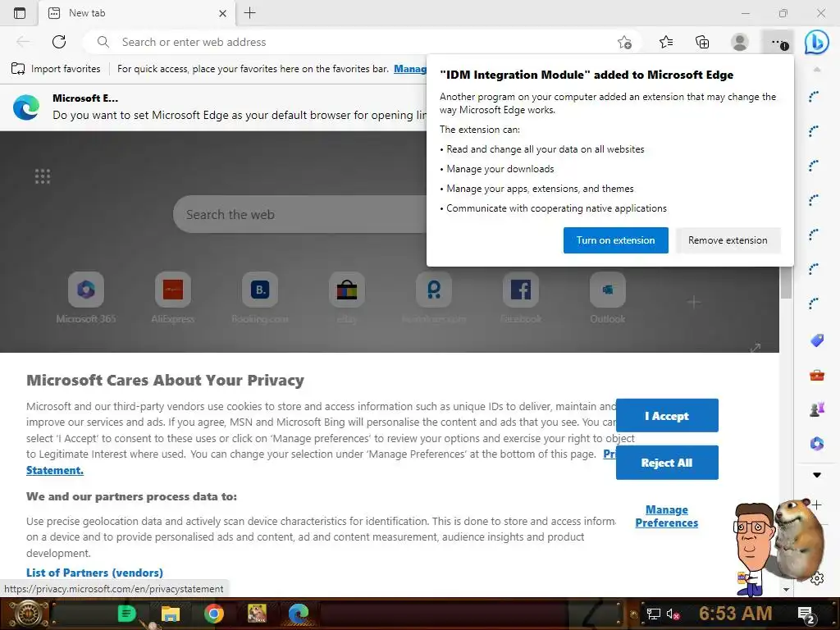Click Remove extension button
Image resolution: width=840 pixels, height=630 pixels.
[x=728, y=240]
